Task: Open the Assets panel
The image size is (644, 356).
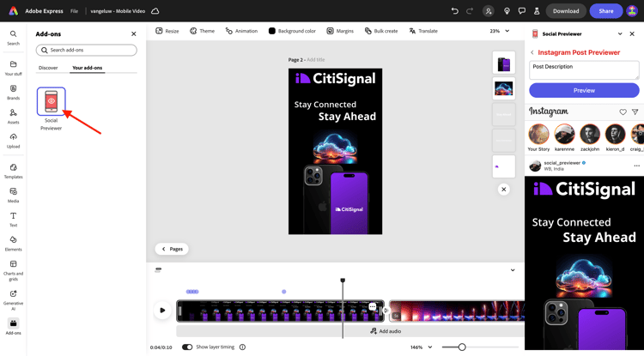Action: (x=13, y=116)
